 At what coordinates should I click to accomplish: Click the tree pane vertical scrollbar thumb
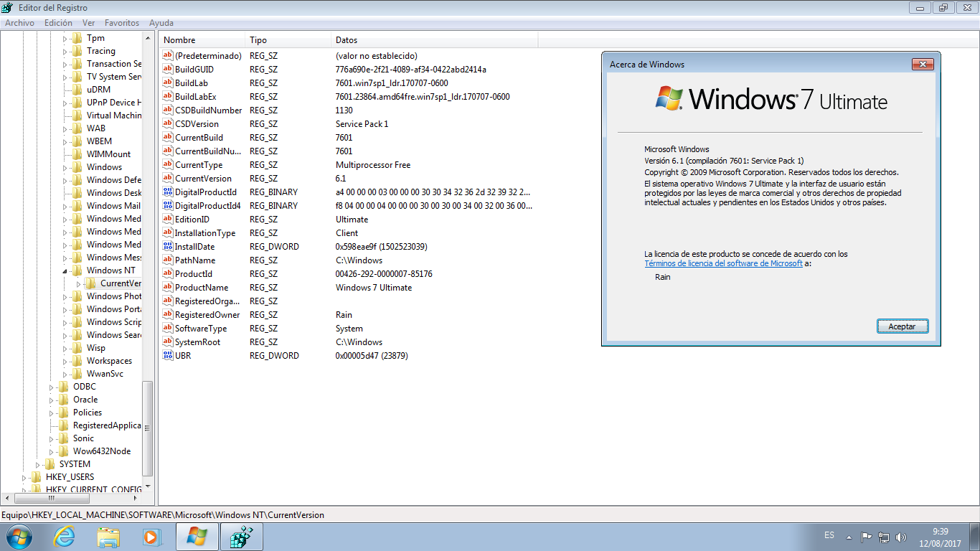click(x=149, y=428)
